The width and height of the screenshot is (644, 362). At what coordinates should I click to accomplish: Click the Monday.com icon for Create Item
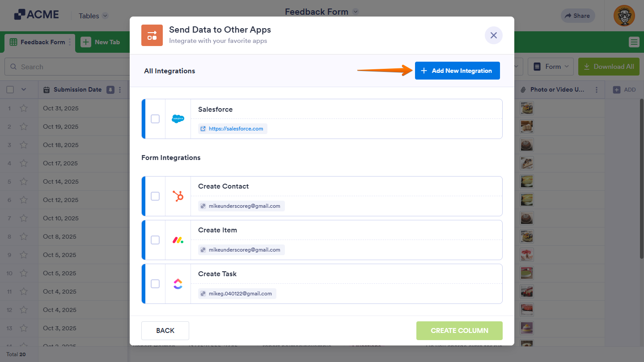[178, 240]
